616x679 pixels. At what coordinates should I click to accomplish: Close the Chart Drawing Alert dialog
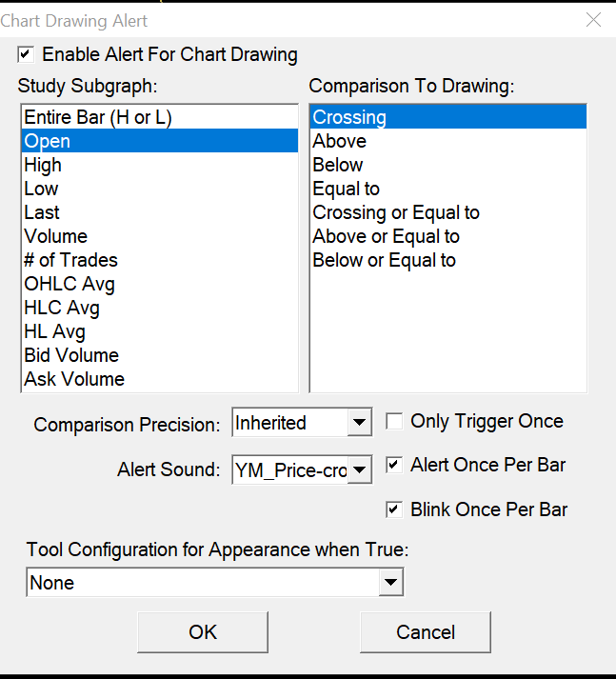pos(593,20)
